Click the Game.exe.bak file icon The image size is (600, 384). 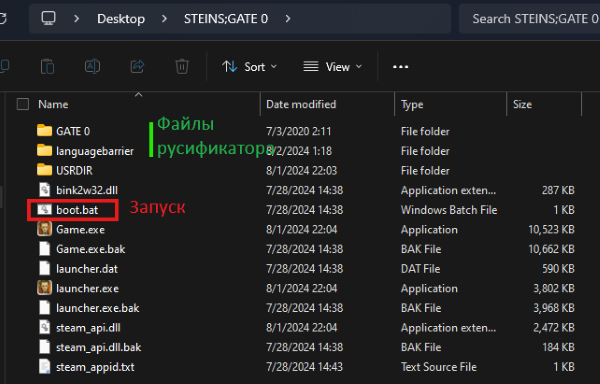pyautogui.click(x=44, y=249)
